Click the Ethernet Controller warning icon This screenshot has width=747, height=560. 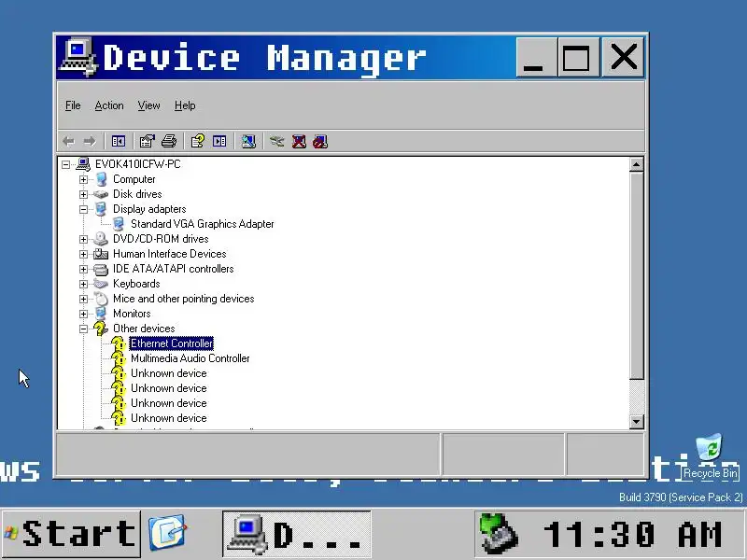coord(118,343)
